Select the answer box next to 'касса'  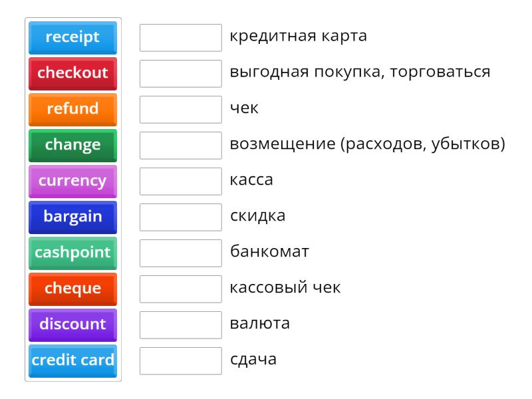coord(180,181)
